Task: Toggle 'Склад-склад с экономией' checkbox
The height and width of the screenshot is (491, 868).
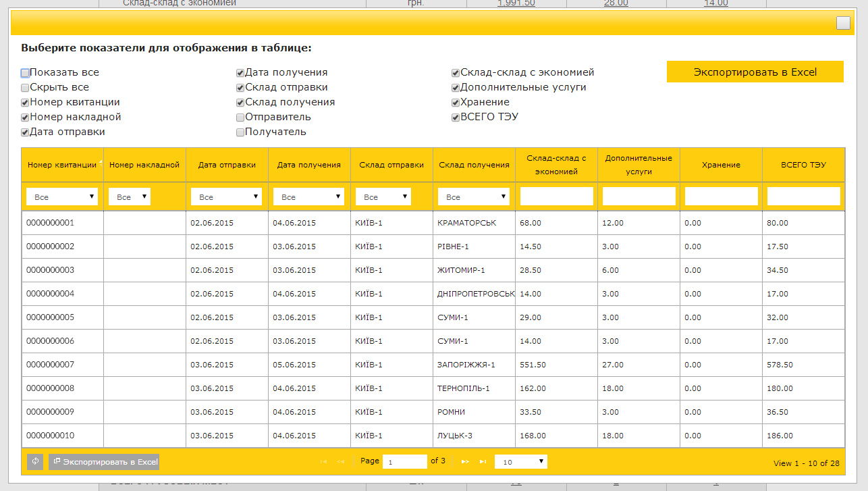Action: pyautogui.click(x=456, y=73)
